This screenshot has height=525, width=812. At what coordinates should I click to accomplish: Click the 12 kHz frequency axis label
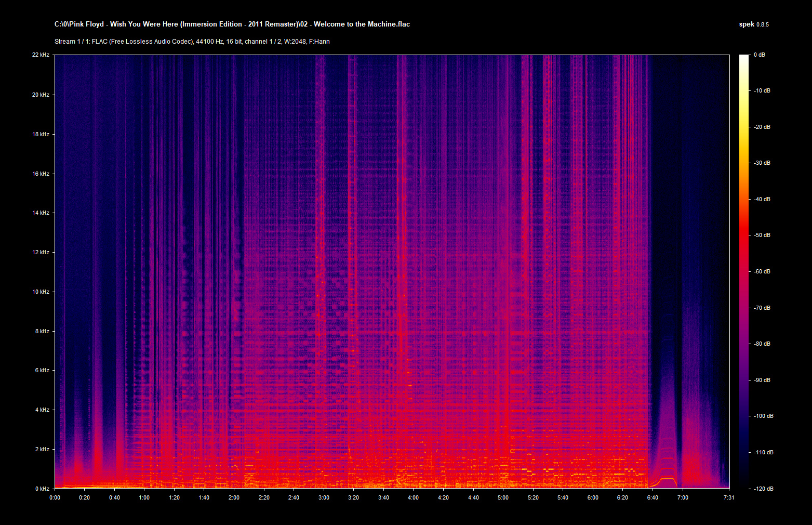click(x=41, y=252)
